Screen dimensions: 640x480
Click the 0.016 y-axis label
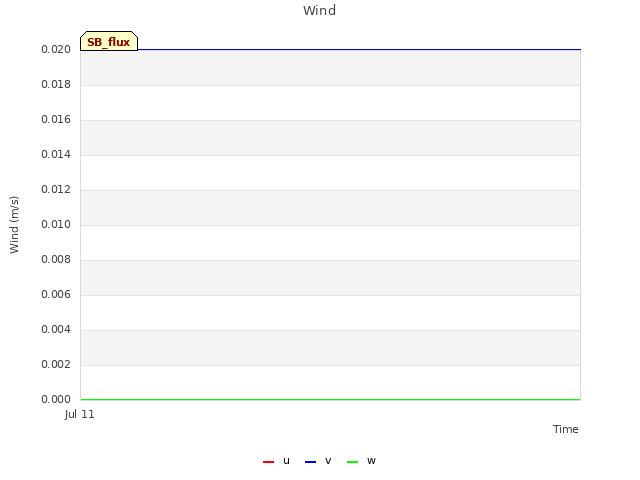tap(56, 119)
